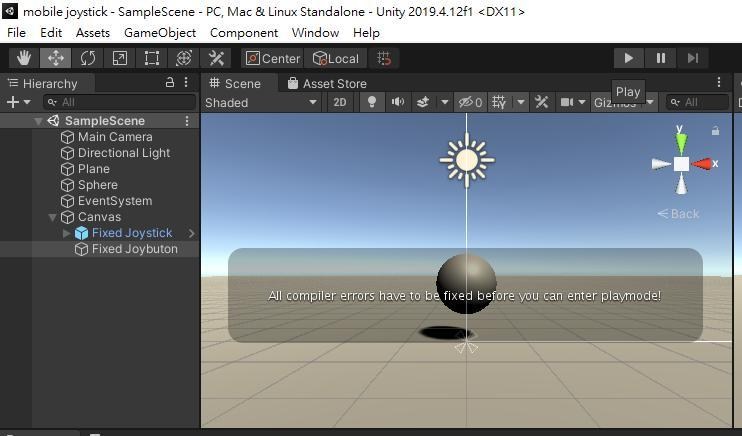The image size is (742, 436).
Task: Select the Rect Transform tool
Action: tap(151, 58)
